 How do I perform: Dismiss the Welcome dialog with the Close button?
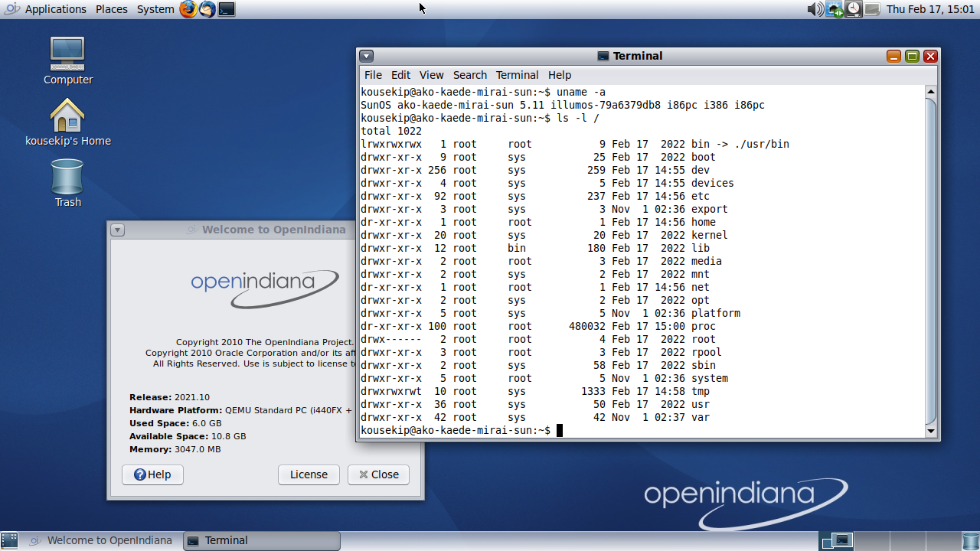tap(378, 474)
